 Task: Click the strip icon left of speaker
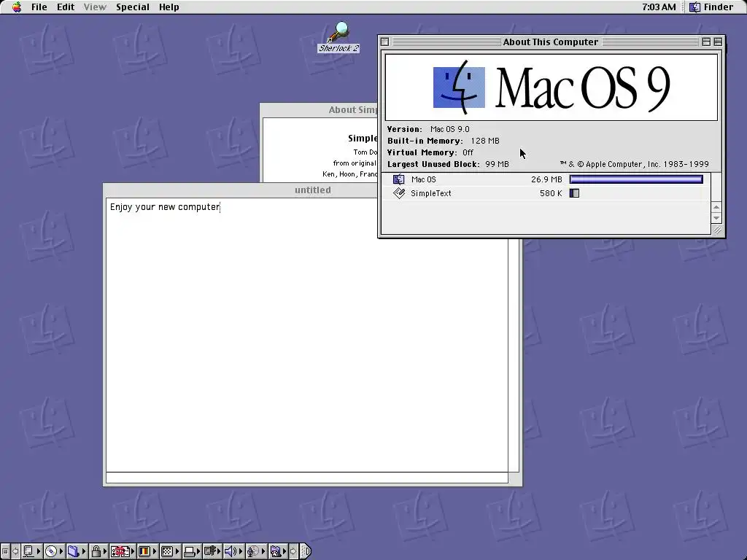coord(209,551)
